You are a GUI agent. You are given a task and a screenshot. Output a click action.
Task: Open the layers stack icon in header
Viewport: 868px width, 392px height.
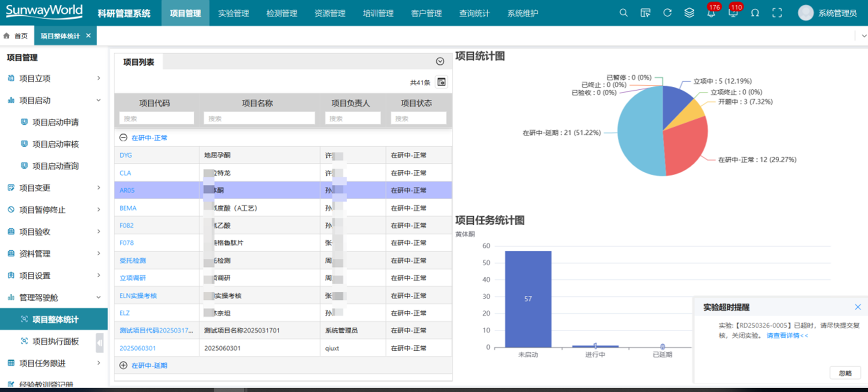click(x=689, y=13)
